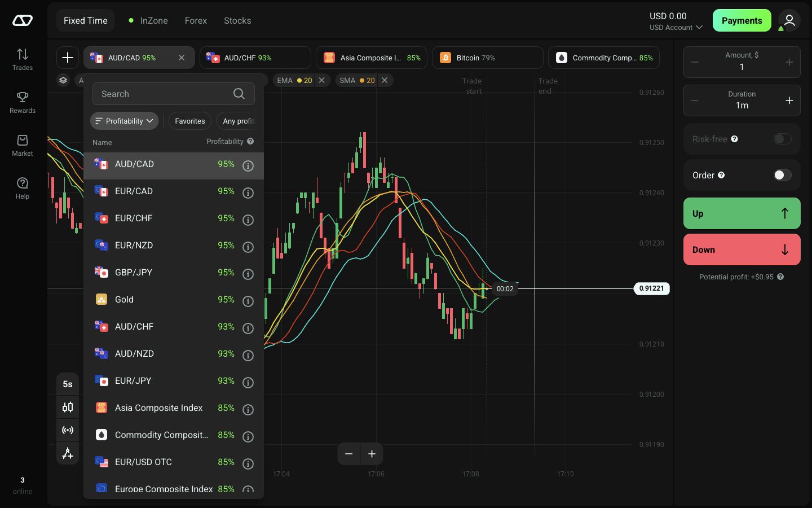Toggle the Order switch

point(782,175)
